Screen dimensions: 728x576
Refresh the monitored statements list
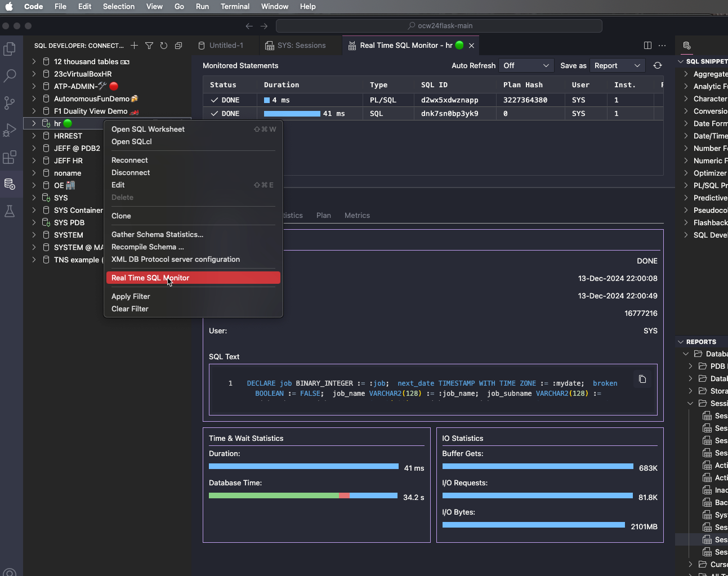658,65
